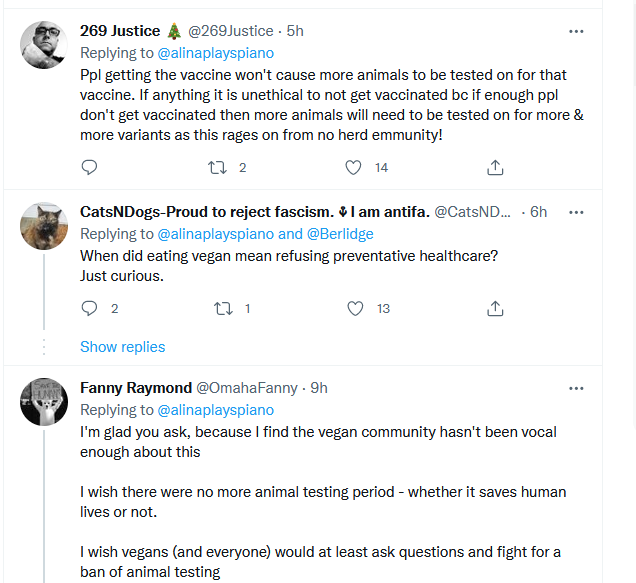This screenshot has width=636, height=583.
Task: Retweet the CatsNDogs tweet
Action: click(x=224, y=309)
